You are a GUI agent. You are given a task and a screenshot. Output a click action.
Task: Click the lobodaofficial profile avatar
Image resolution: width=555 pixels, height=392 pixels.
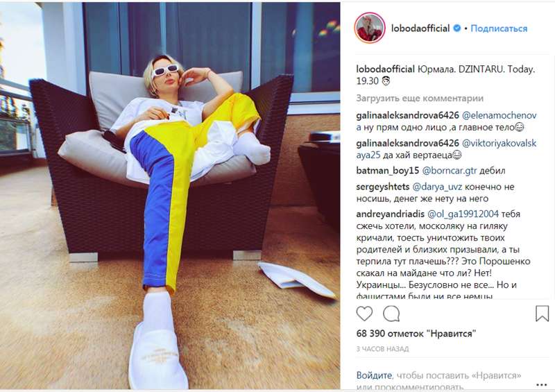370,28
